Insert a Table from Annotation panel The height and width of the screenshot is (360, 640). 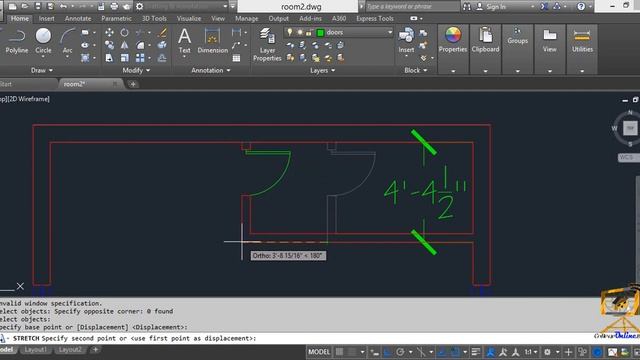[x=236, y=58]
